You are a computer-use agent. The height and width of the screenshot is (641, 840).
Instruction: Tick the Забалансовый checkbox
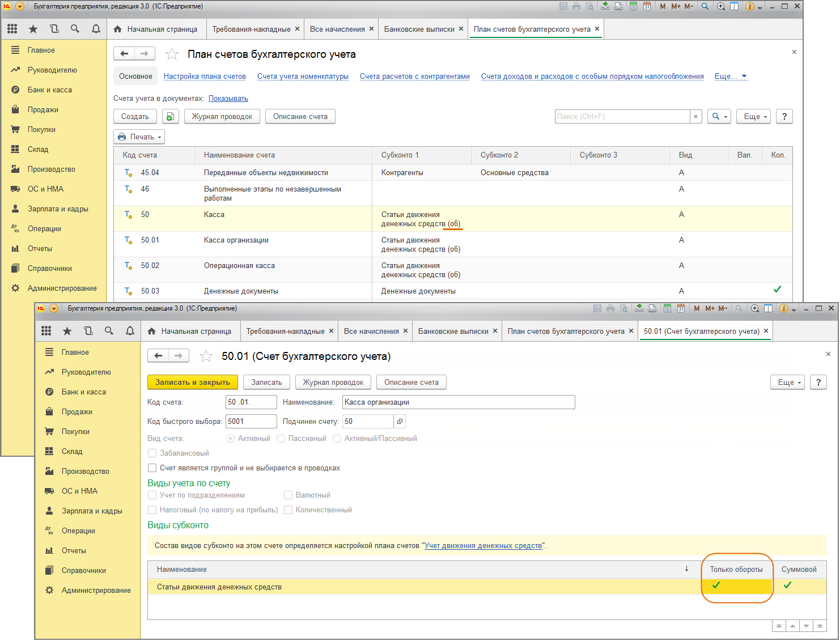[x=152, y=453]
